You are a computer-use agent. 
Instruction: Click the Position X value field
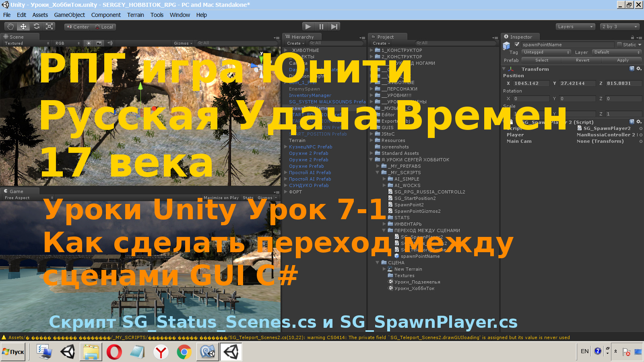531,83
